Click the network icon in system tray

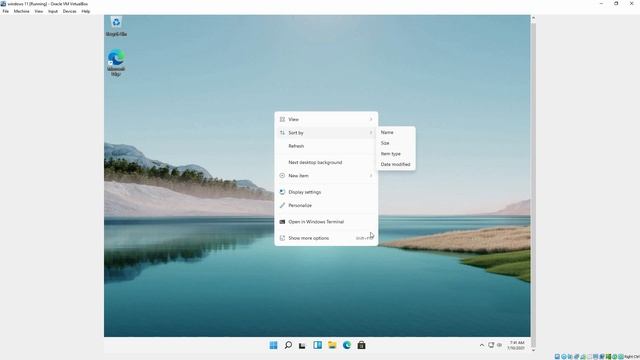point(491,345)
